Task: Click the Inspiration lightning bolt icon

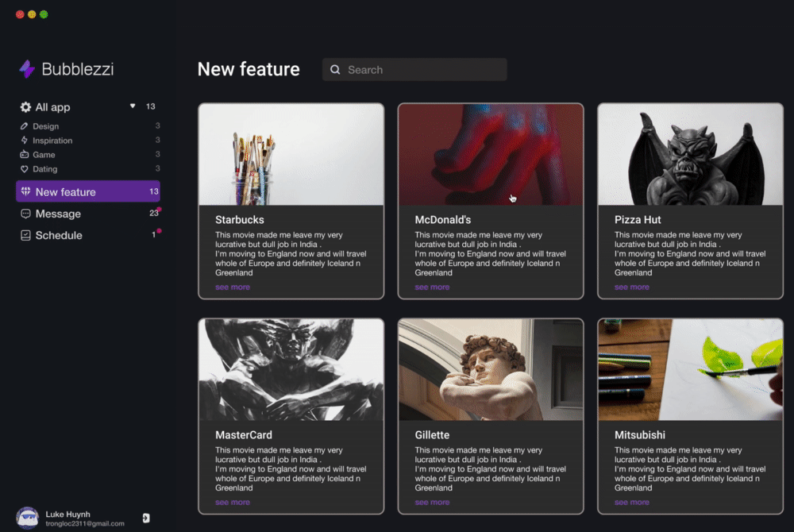Action: click(25, 141)
